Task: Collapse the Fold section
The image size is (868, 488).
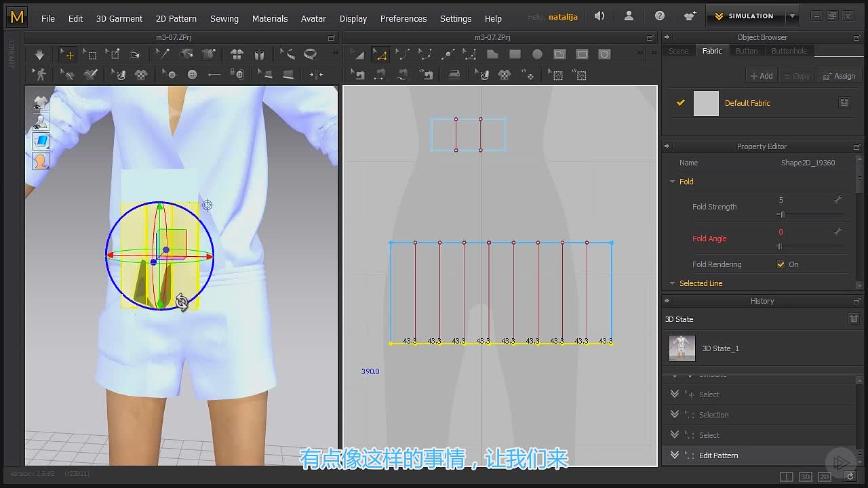Action: coord(673,182)
